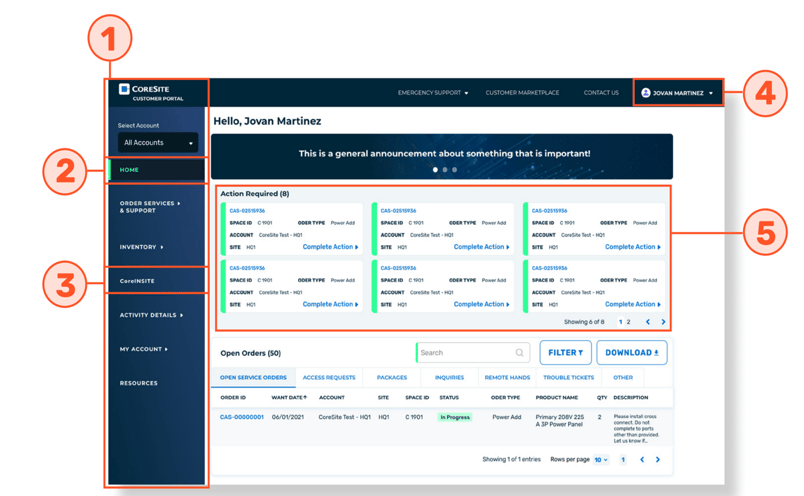Expand Order Services & Support menu
Viewport: 804px width, 496px height.
tap(150, 207)
